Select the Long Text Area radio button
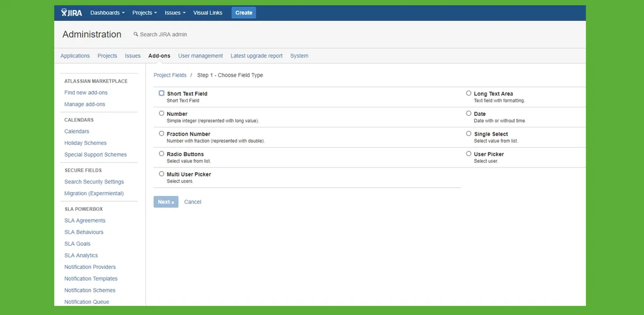The image size is (644, 315). (x=469, y=93)
